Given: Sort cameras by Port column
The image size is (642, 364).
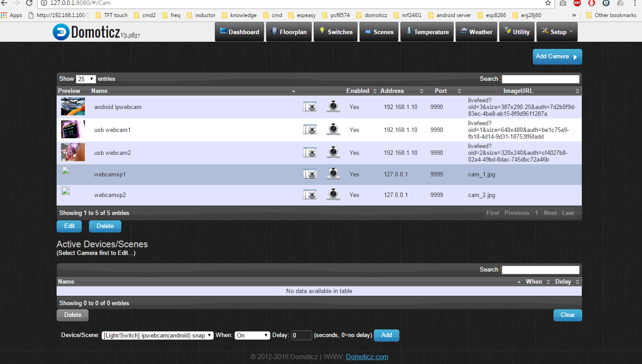Looking at the screenshot, I should pos(445,91).
